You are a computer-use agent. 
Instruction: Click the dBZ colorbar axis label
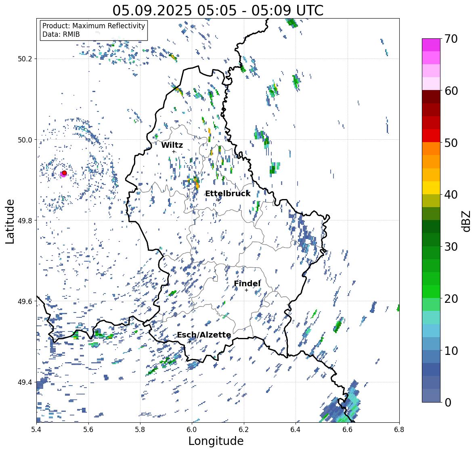tap(467, 221)
